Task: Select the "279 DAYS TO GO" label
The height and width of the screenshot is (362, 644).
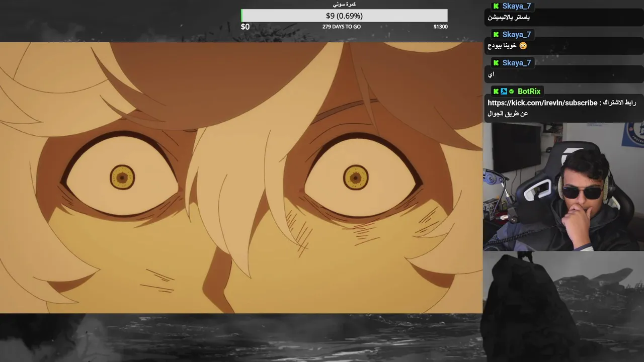Action: pos(342,27)
